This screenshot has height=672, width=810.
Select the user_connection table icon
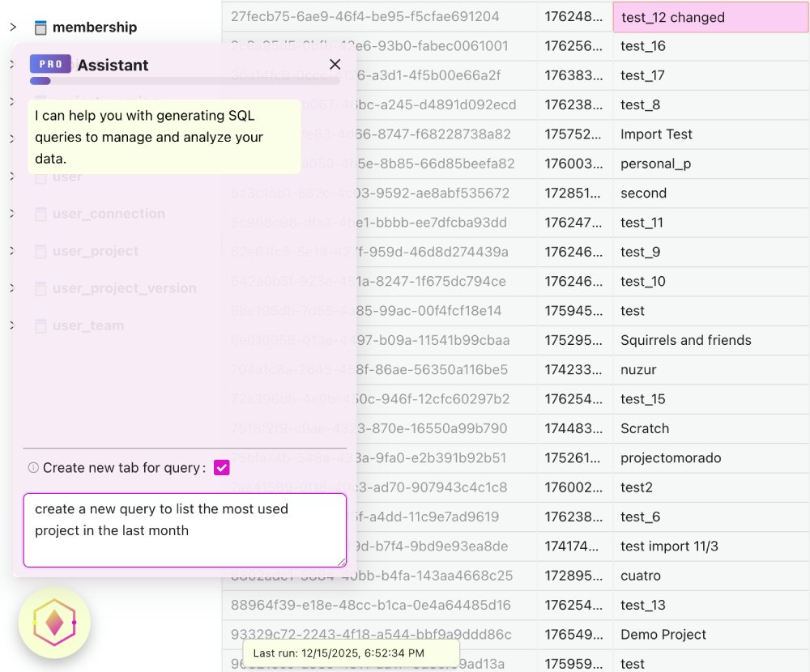(40, 214)
